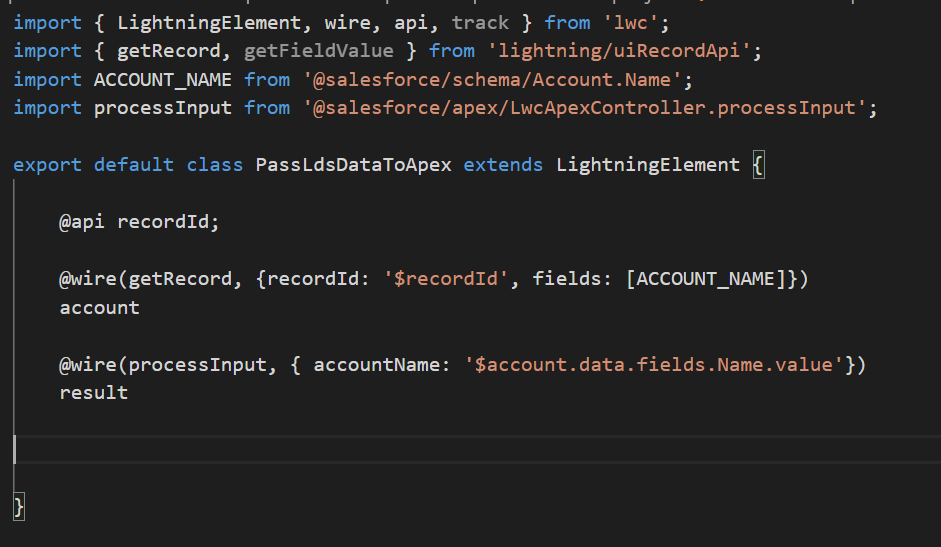Click the highlighted closing brace of the class
This screenshot has width=941, height=547.
(19, 507)
